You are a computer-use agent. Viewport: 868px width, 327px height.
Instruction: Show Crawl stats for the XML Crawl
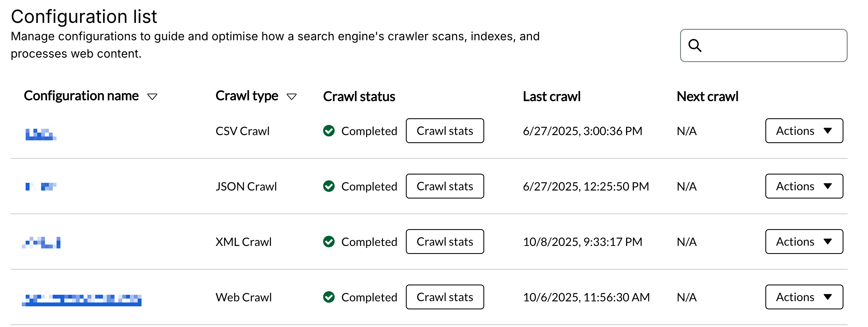tap(444, 242)
